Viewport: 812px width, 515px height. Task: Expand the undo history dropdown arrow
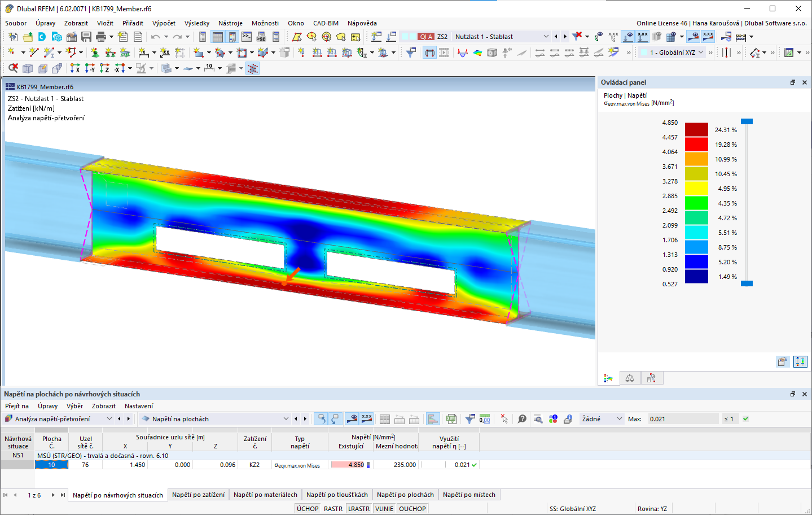[166, 37]
